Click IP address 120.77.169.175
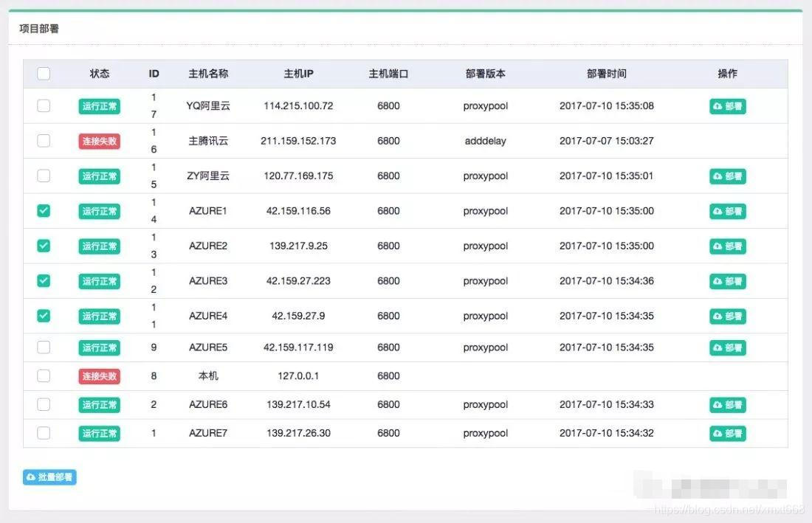Image resolution: width=812 pixels, height=523 pixels. (298, 176)
